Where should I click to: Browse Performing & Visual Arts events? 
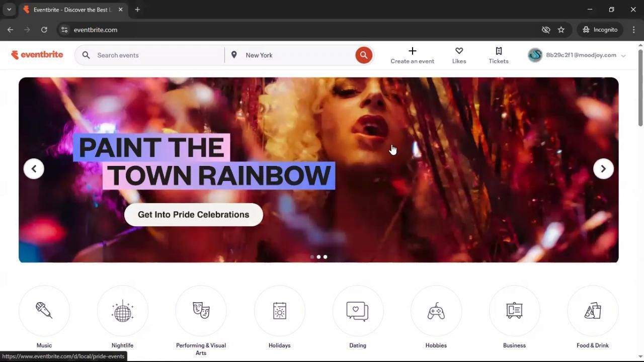tap(201, 310)
